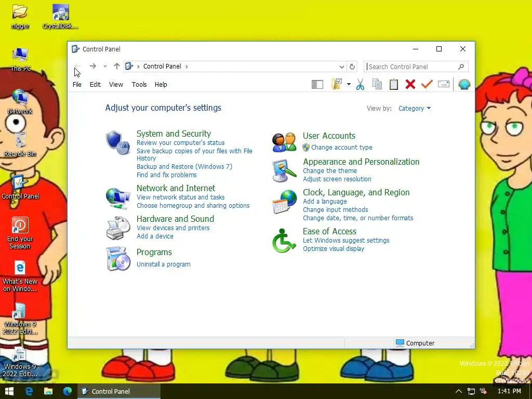This screenshot has height=399, width=532.
Task: Click View devices and printers link
Action: tap(173, 228)
